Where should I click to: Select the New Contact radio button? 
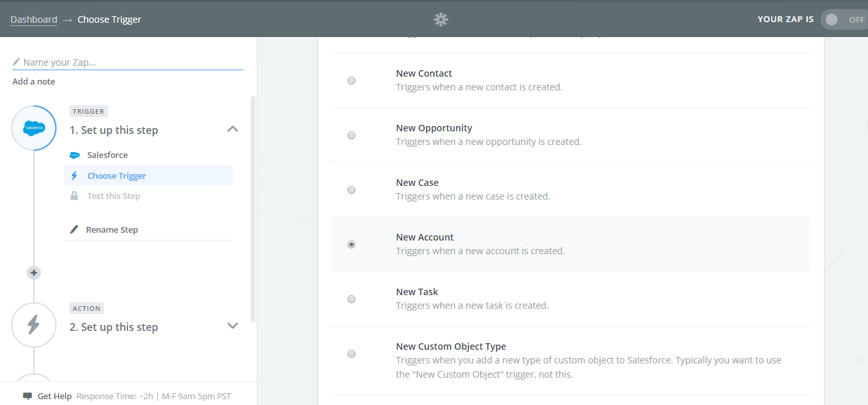coord(351,81)
